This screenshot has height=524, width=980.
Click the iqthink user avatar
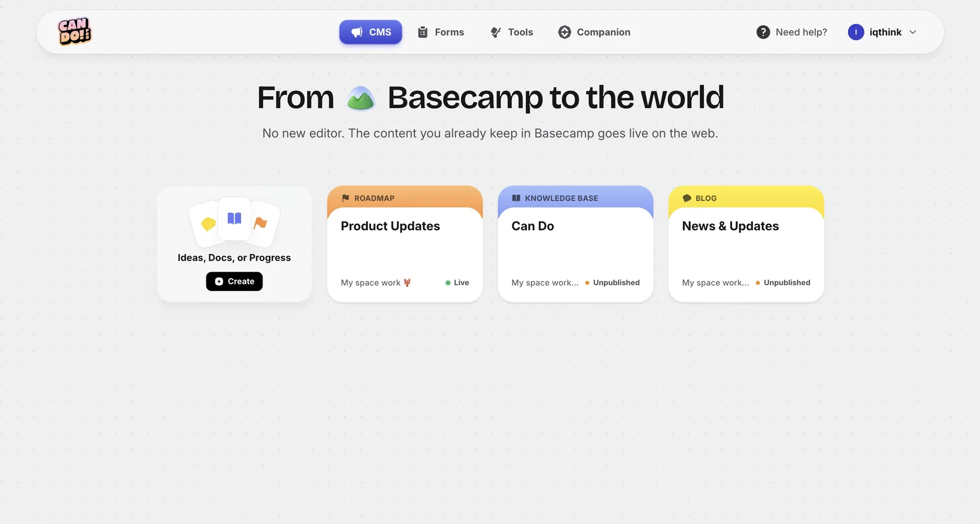click(x=856, y=32)
